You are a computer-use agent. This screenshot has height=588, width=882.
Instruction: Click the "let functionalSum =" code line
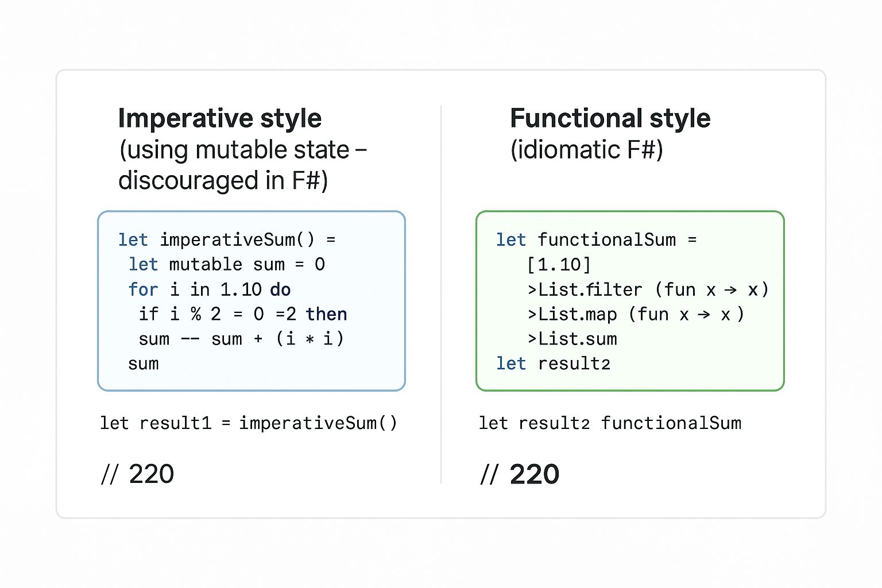[596, 239]
